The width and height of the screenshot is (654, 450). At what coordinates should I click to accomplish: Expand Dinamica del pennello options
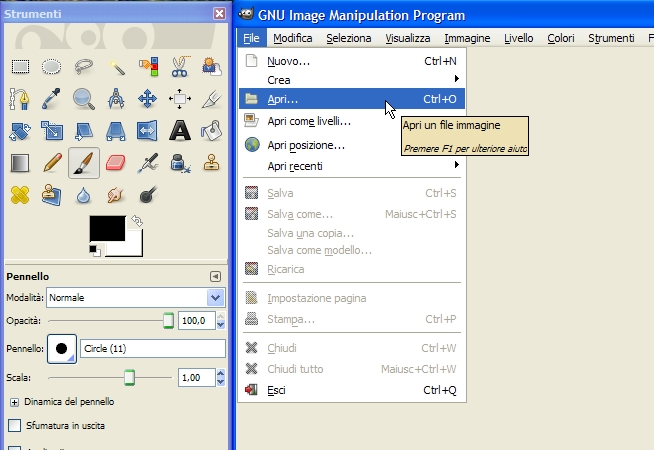coord(15,402)
